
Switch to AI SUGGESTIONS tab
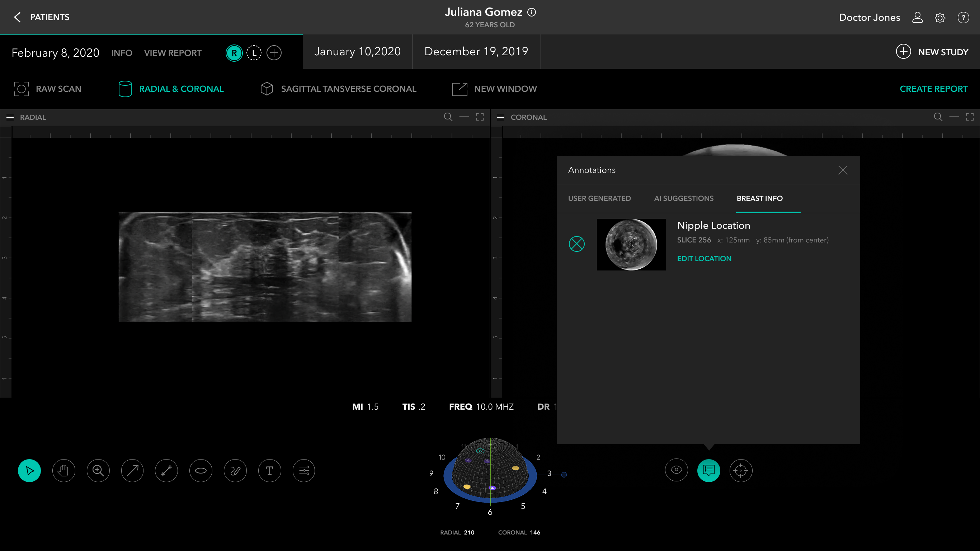pos(684,198)
